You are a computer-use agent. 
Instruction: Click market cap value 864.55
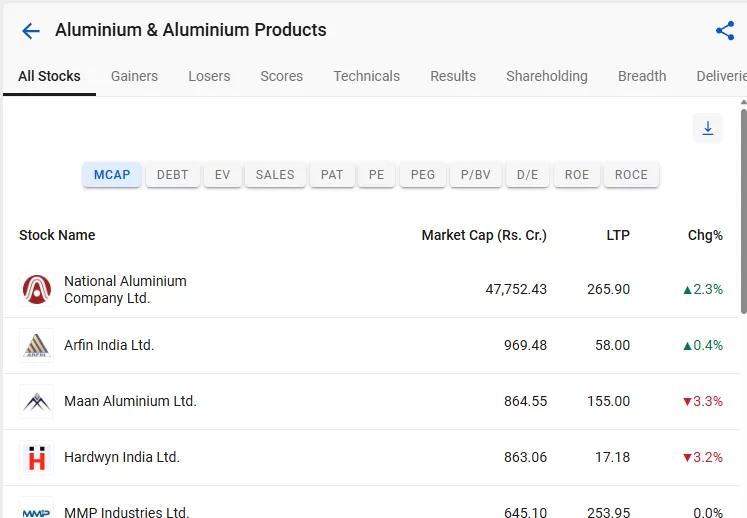click(525, 401)
